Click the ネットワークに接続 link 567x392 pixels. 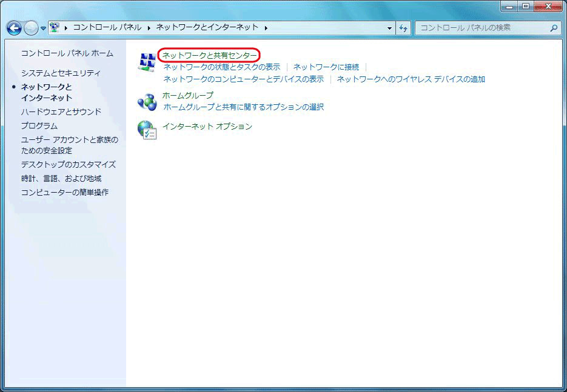[x=326, y=67]
